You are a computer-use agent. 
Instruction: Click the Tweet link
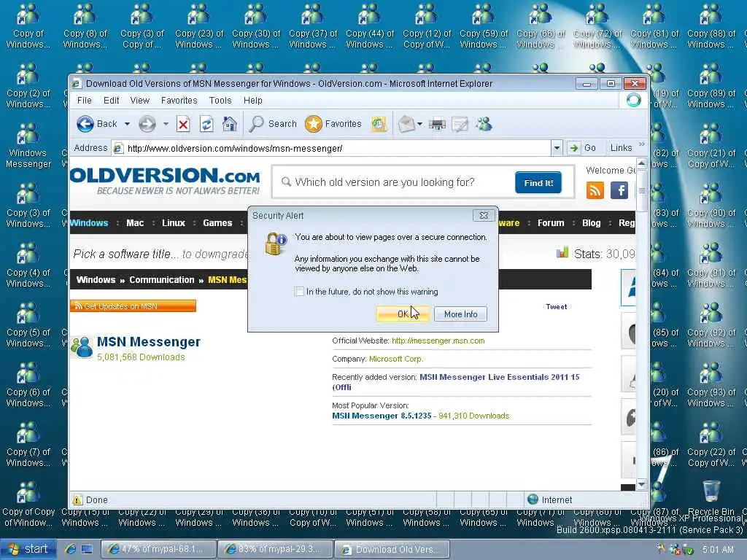click(x=557, y=307)
